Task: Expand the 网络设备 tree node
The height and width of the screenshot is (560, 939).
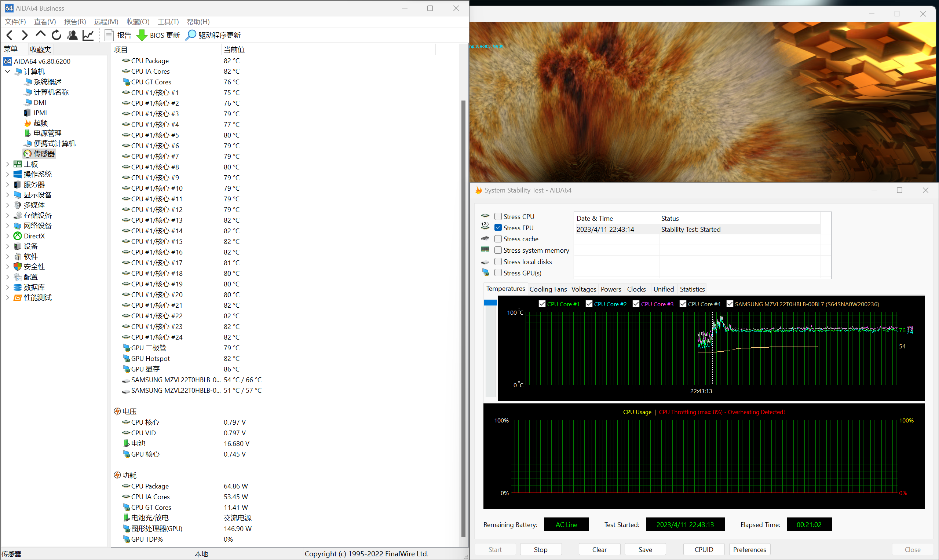Action: (x=8, y=226)
